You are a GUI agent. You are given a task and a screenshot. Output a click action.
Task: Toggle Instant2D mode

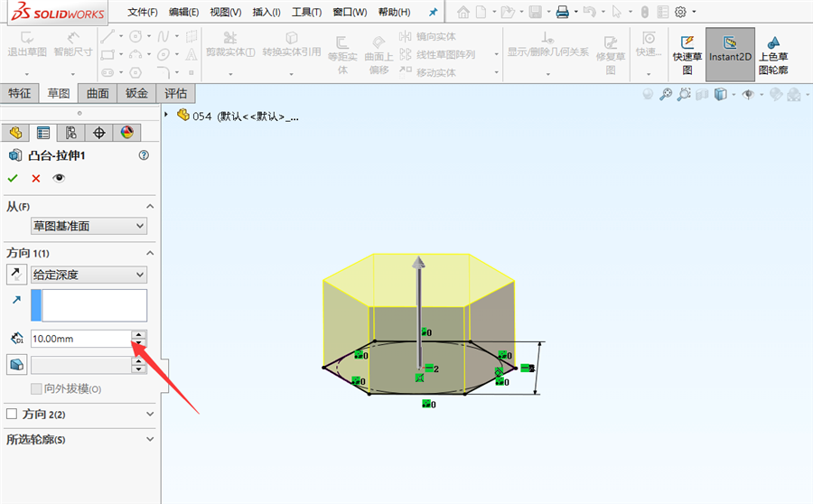point(730,55)
